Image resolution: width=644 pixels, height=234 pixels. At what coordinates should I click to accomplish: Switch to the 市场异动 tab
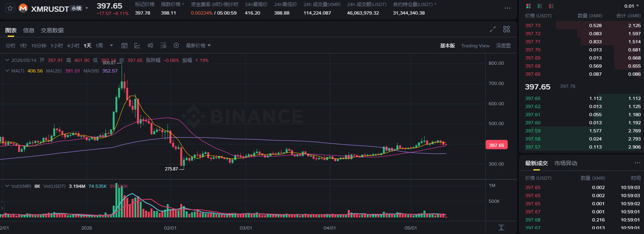tap(565, 163)
